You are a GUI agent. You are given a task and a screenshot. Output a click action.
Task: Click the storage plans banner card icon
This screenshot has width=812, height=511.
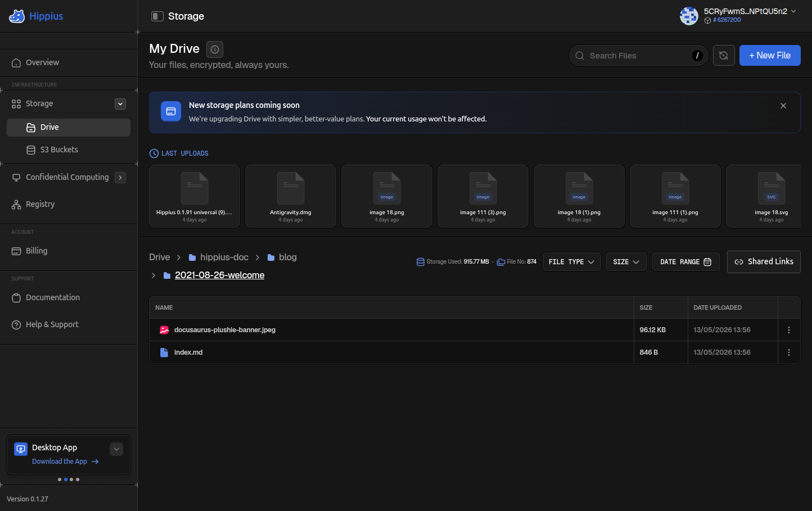(x=171, y=111)
